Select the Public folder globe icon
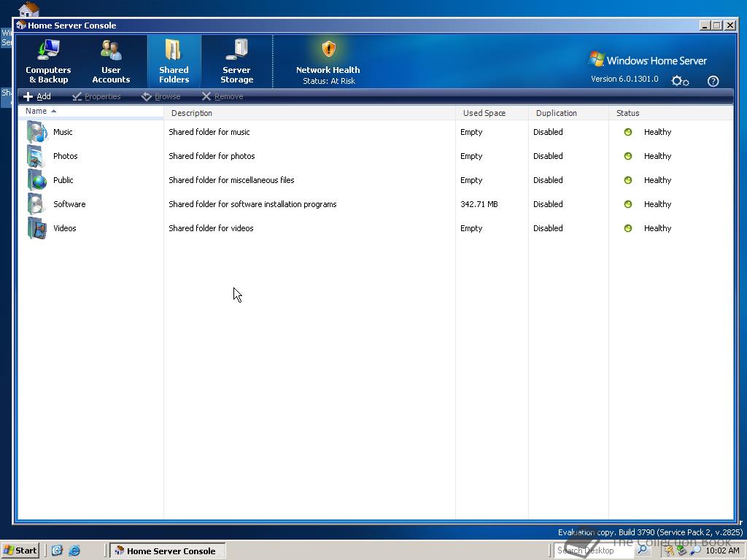747x560 pixels. coord(37,180)
